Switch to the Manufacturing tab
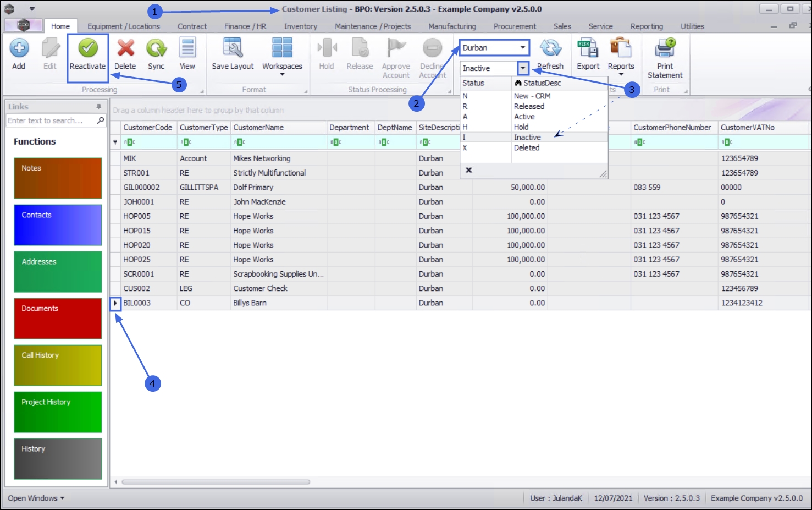The width and height of the screenshot is (812, 510). pyautogui.click(x=452, y=26)
